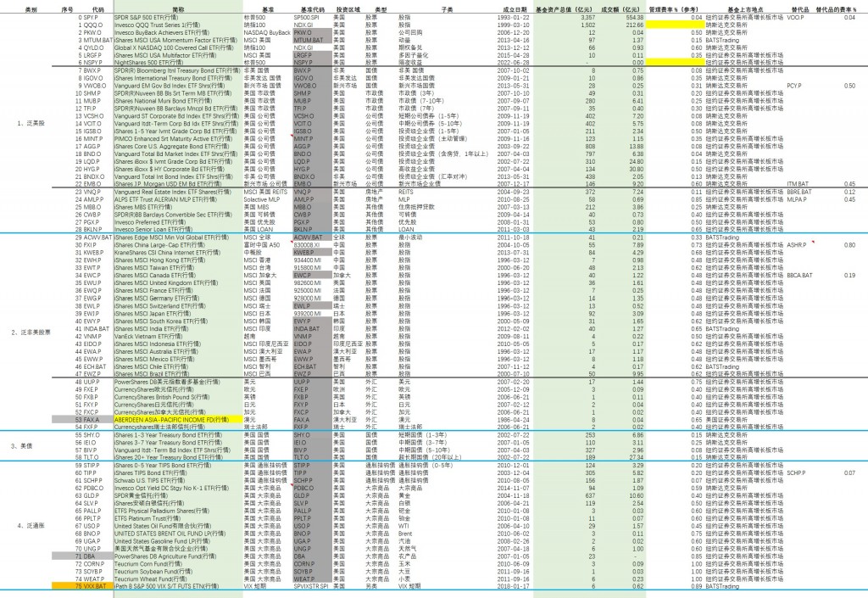868x598 pixels.
Task: Select the 'REITS' sub-category cell
Action: click(x=406, y=193)
